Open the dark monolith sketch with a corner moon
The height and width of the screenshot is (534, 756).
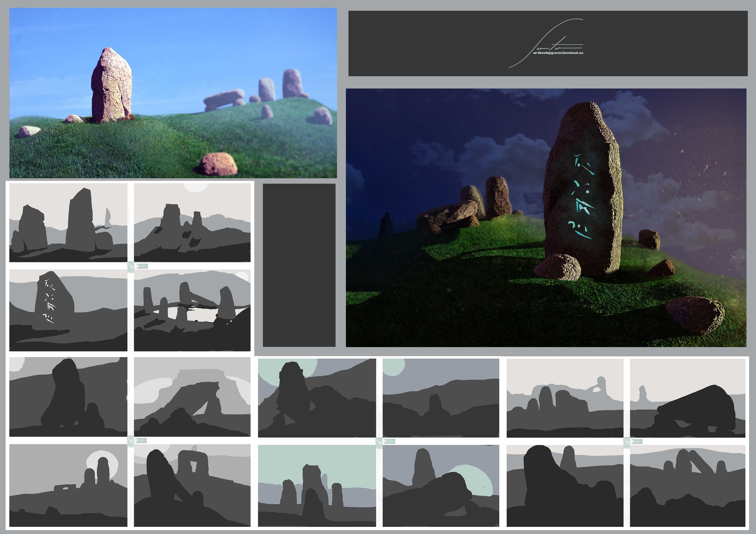(x=68, y=397)
